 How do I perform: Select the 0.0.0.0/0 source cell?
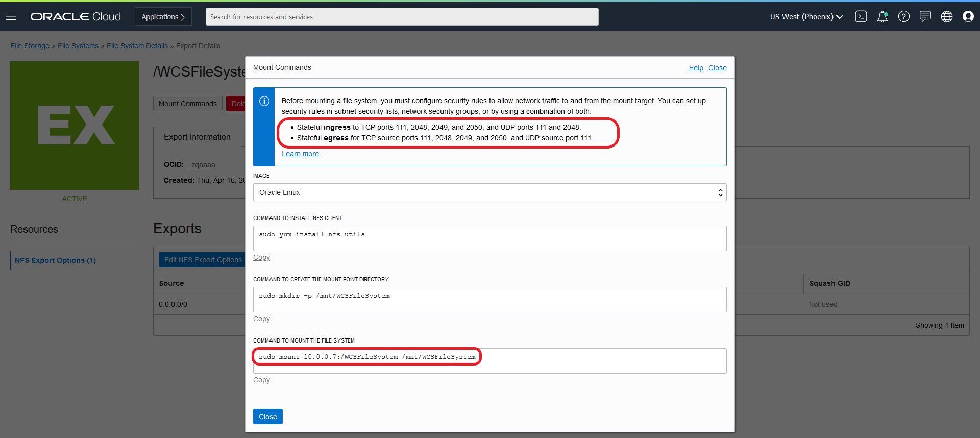point(173,304)
